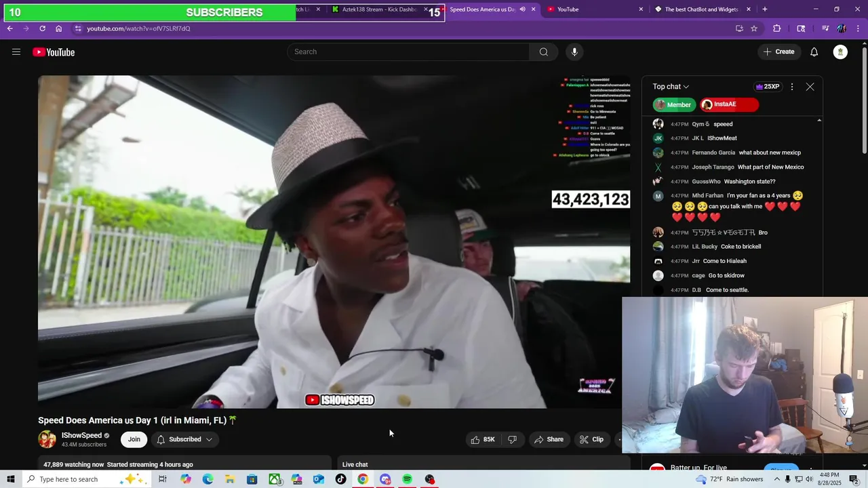
Task: Close the live chat panel
Action: coord(810,87)
